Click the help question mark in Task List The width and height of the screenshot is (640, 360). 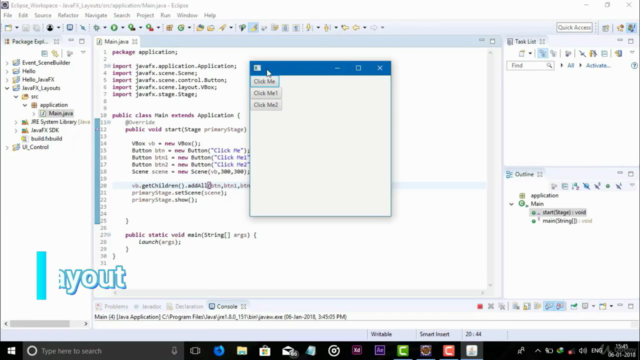coord(634,65)
